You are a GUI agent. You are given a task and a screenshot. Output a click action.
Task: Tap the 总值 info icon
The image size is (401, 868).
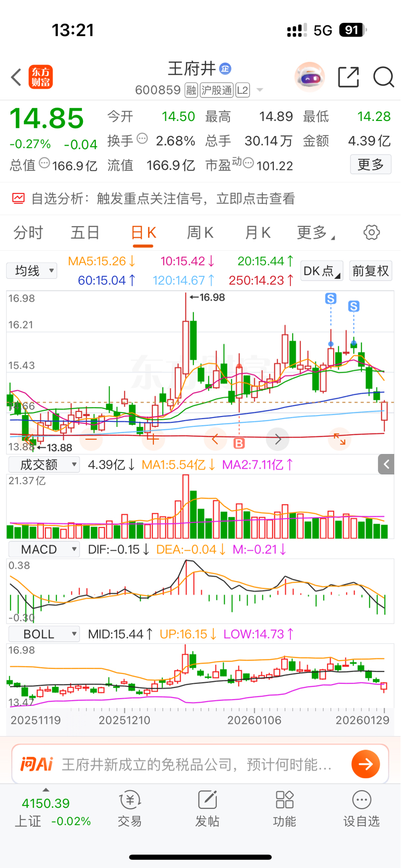tap(45, 163)
